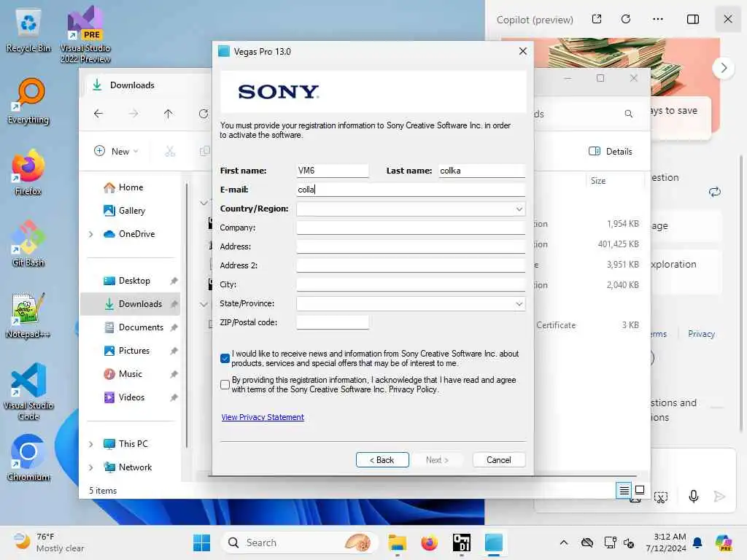Click the City input field
The image size is (747, 560).
[411, 285]
